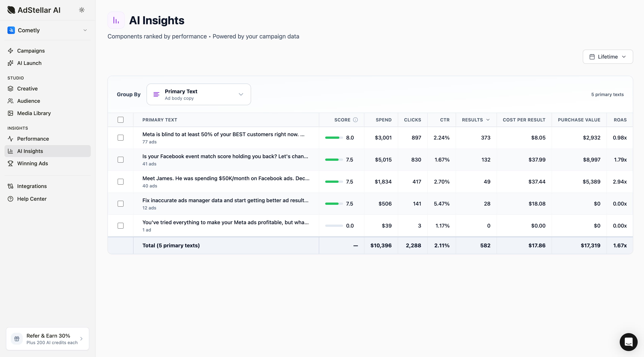The width and height of the screenshot is (644, 357).
Task: Select the checkbox for the Meta is blind row
Action: tap(121, 138)
